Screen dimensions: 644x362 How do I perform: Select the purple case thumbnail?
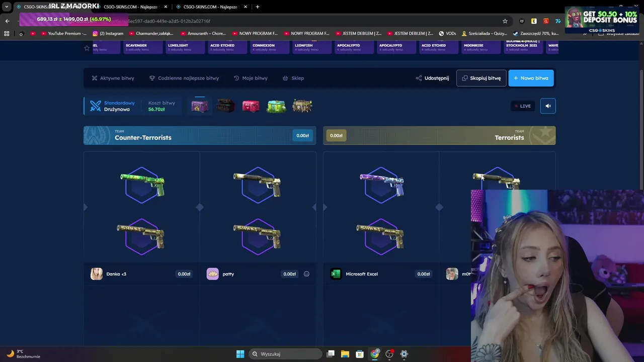(x=200, y=106)
